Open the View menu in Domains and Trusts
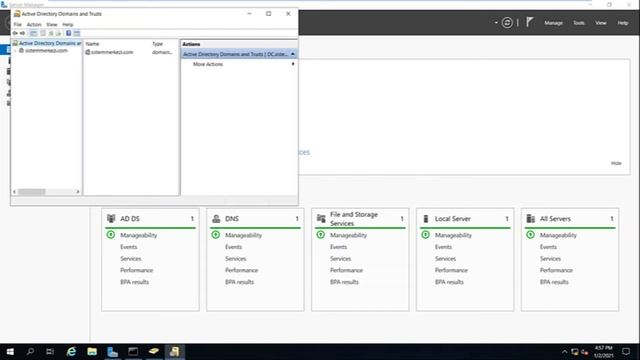 pos(52,24)
